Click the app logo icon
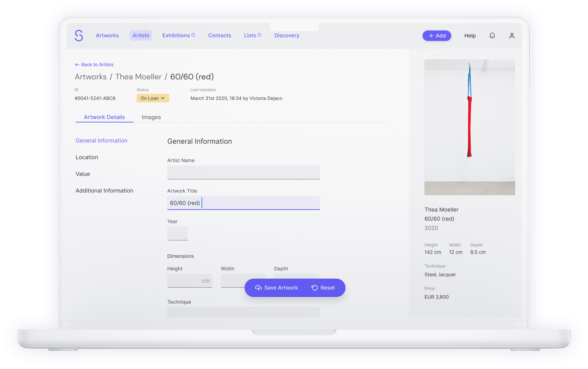588x369 pixels. click(79, 35)
